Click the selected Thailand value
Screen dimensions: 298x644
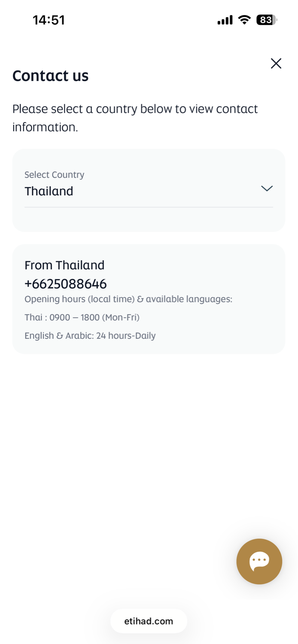pyautogui.click(x=49, y=191)
